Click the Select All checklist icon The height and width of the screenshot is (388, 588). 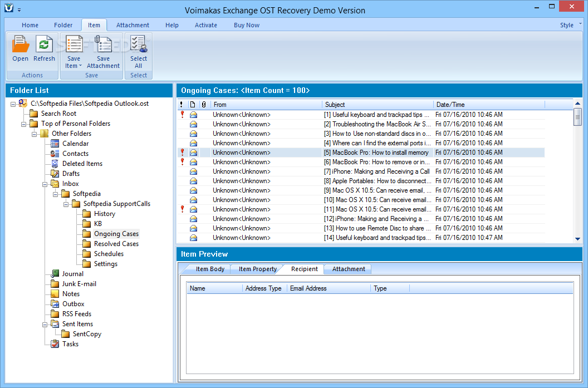pos(139,44)
